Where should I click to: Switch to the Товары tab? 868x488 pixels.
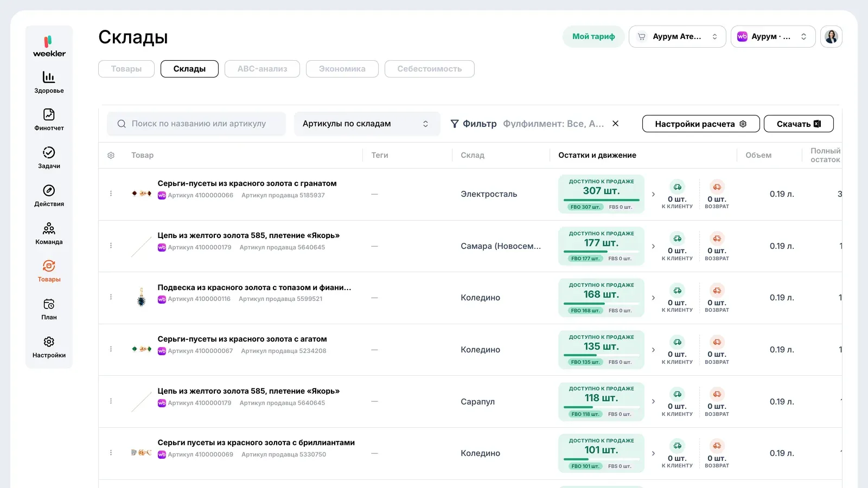(x=126, y=69)
